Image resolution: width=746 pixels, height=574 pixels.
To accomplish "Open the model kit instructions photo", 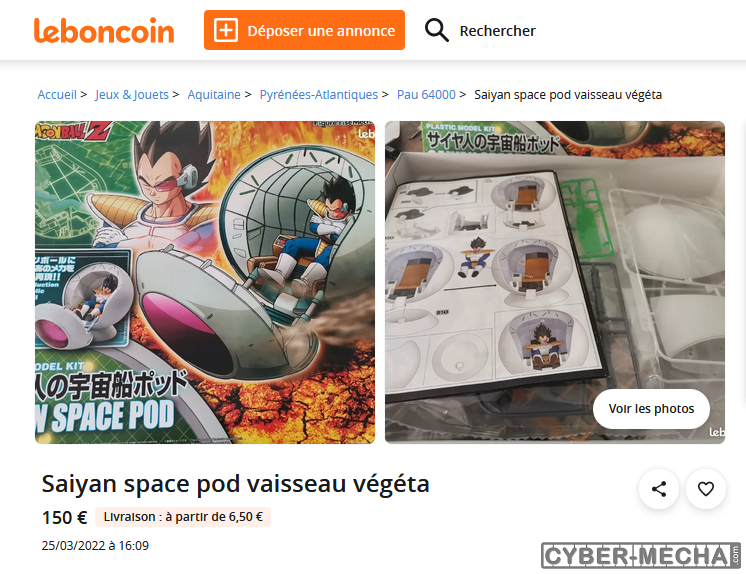I will tap(555, 282).
